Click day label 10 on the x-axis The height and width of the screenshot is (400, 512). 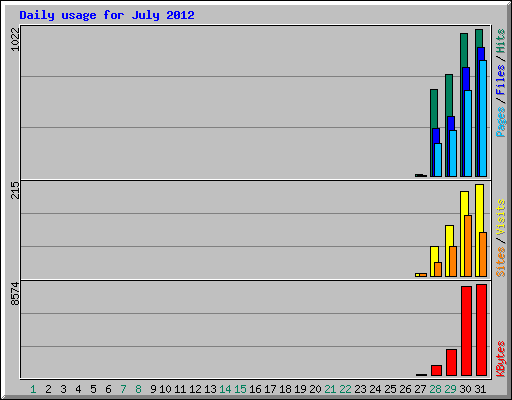coord(165,389)
